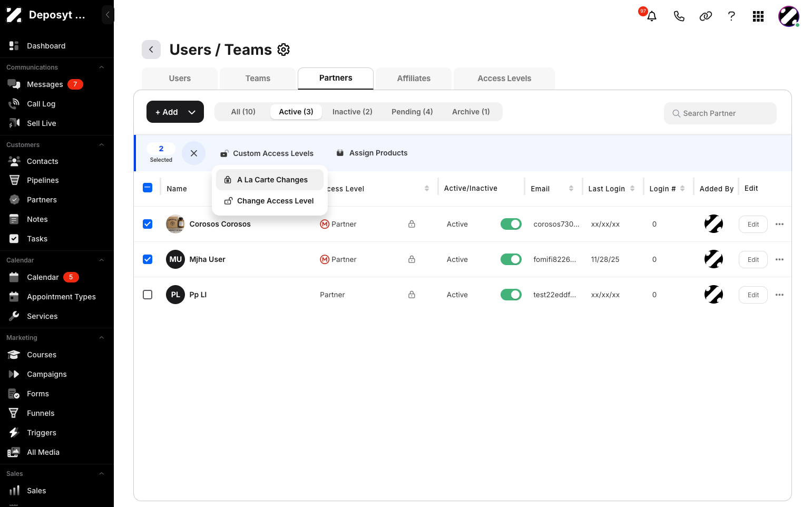Focus the Search Partner field
This screenshot has height=507, width=812.
(720, 113)
